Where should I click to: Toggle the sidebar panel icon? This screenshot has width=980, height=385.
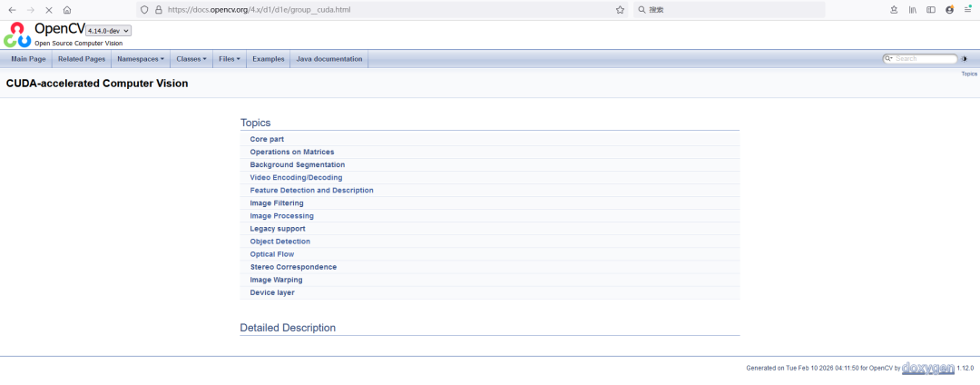point(931,10)
